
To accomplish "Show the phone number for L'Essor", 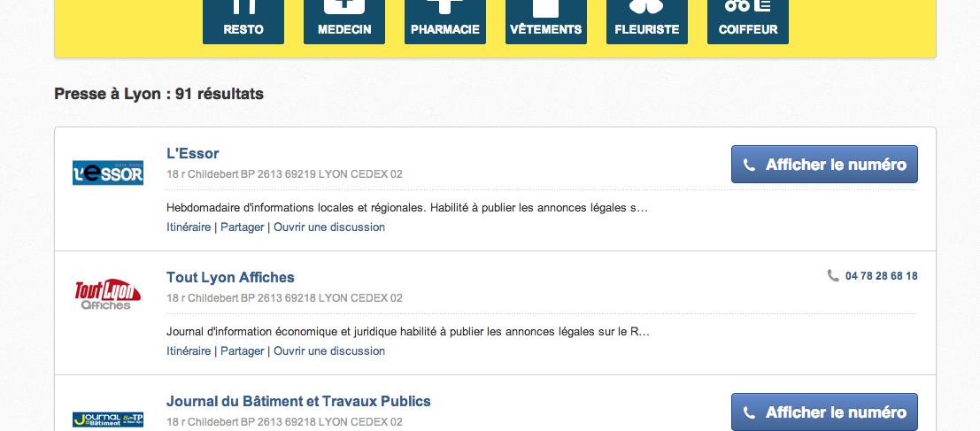I will [x=824, y=165].
